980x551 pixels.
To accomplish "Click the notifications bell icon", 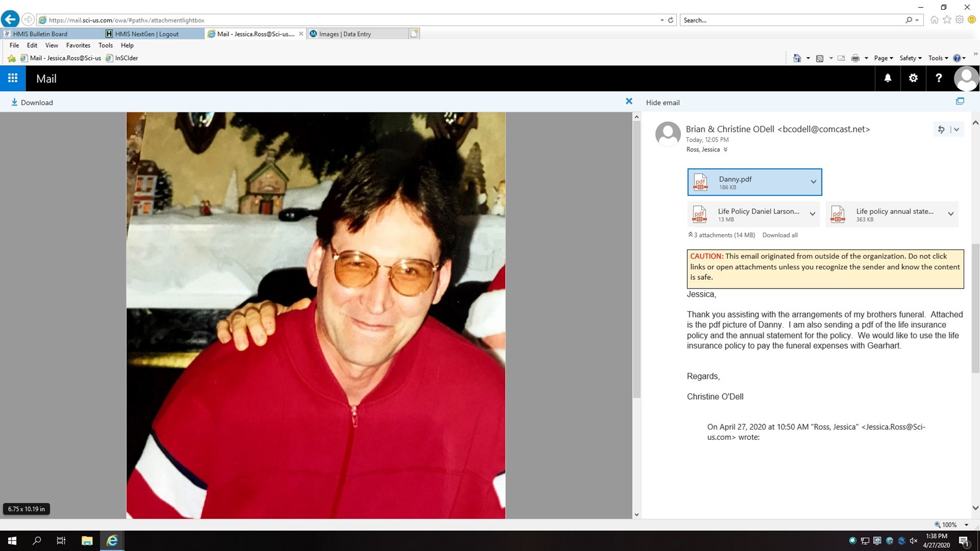I will (x=887, y=78).
